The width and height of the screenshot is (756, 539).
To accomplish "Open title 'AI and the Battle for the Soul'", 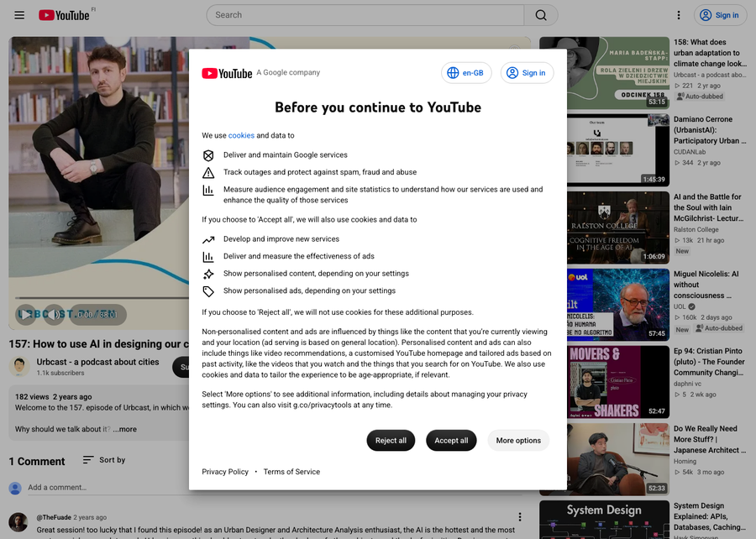I will (709, 207).
